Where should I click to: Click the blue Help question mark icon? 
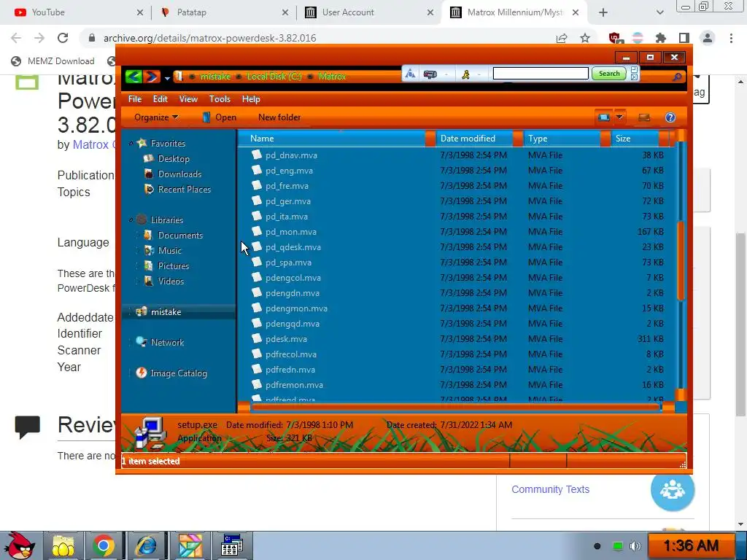(x=670, y=117)
